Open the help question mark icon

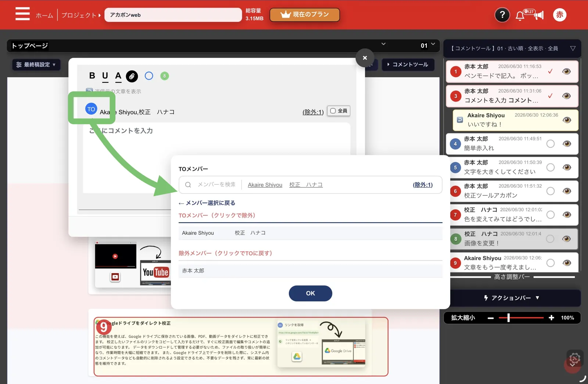(x=502, y=15)
